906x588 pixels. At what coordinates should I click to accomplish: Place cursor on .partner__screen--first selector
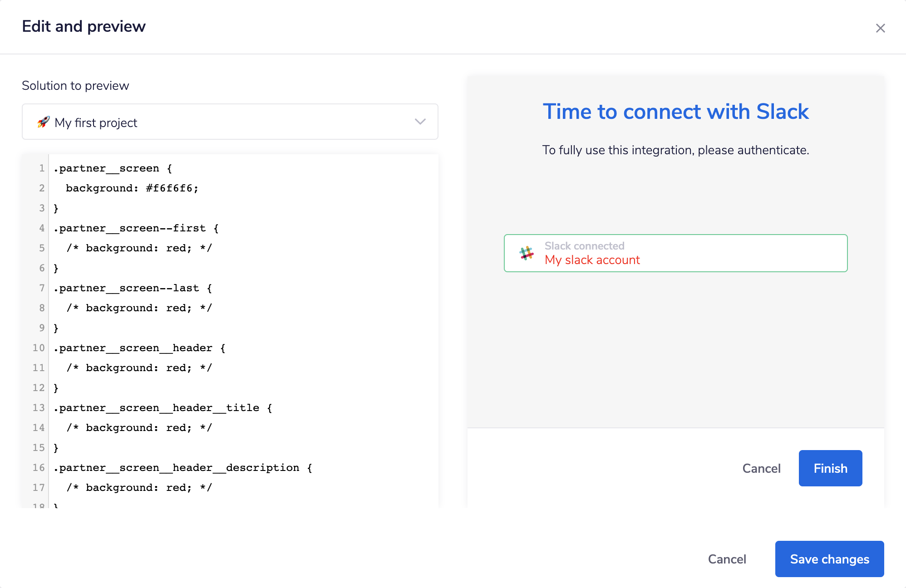click(132, 228)
